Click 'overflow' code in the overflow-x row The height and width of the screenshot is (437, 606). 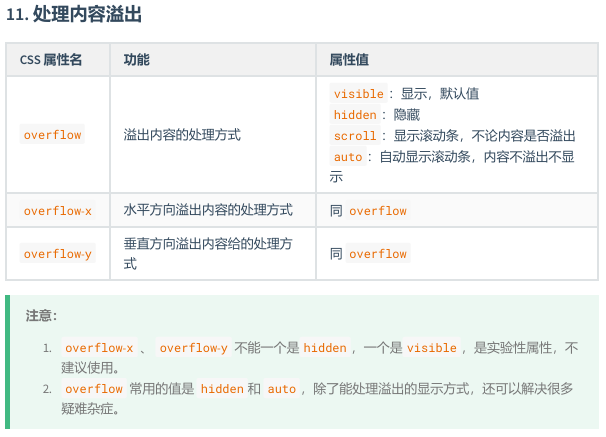pos(378,211)
